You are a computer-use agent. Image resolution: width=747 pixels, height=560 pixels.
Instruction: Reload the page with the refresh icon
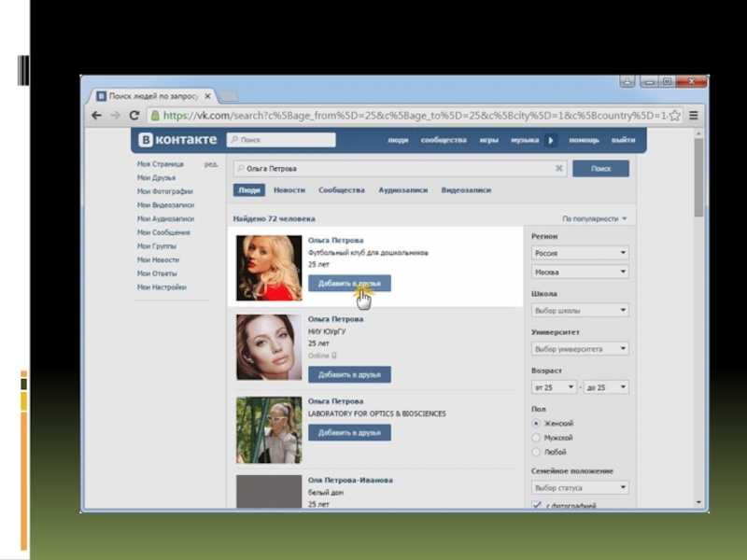point(134,115)
